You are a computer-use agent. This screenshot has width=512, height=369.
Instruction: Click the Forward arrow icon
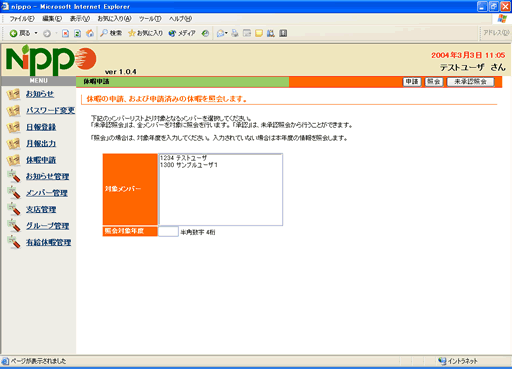point(47,33)
